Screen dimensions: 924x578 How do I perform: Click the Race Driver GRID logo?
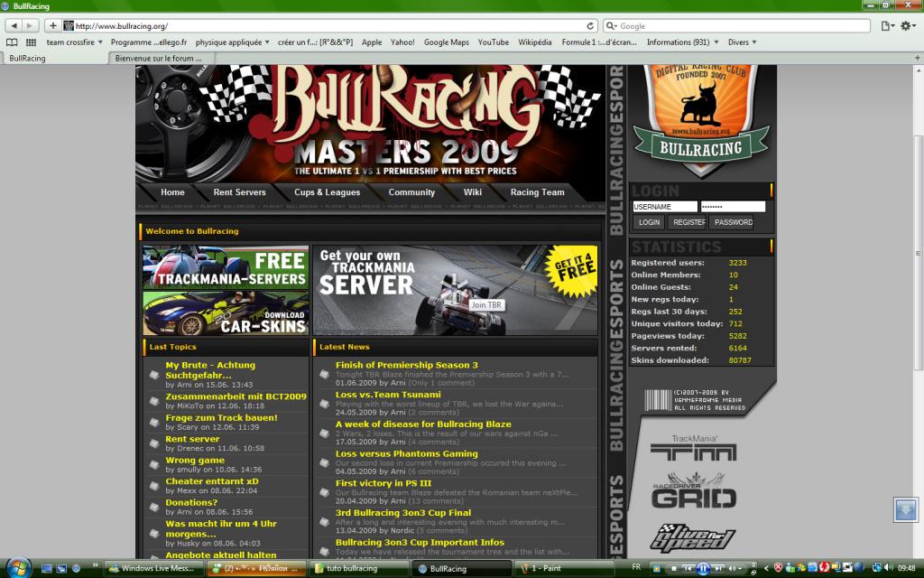694,490
